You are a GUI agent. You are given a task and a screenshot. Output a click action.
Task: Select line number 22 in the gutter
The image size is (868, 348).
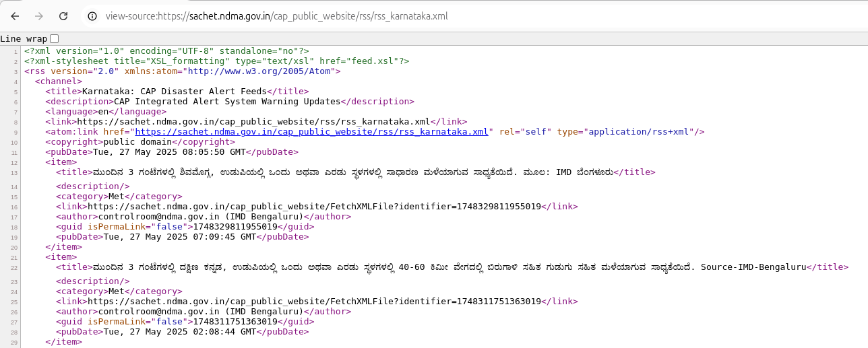[14, 267]
